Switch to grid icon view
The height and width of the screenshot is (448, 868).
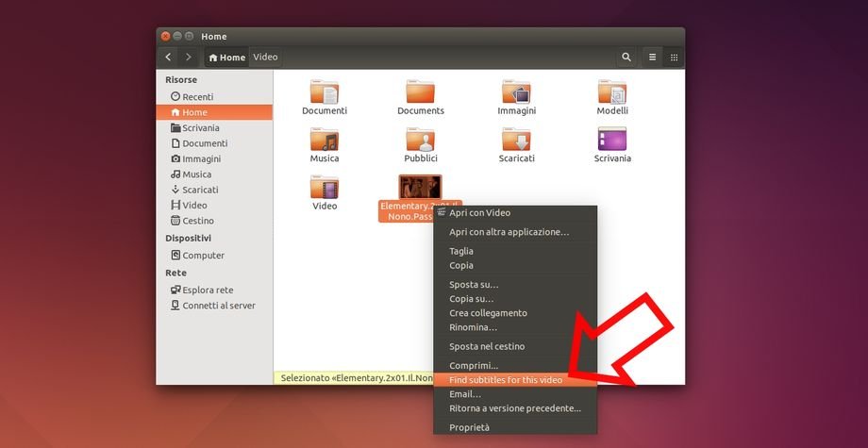click(x=674, y=58)
